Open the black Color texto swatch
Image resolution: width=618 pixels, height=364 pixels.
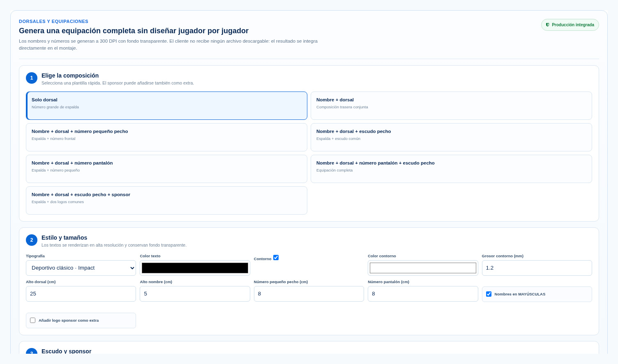(195, 268)
